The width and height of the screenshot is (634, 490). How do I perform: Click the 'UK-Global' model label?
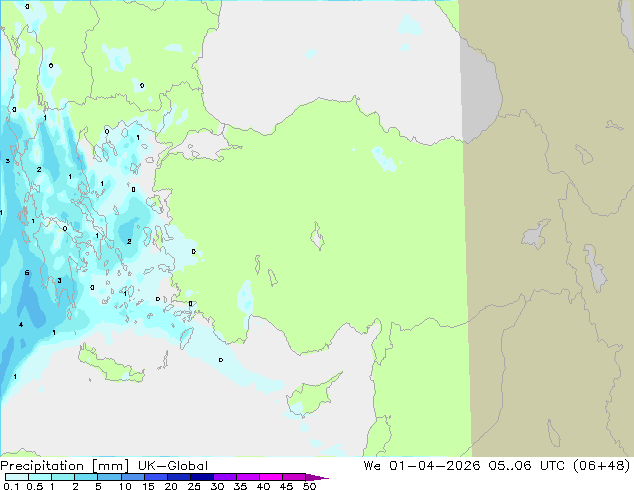(x=173, y=466)
